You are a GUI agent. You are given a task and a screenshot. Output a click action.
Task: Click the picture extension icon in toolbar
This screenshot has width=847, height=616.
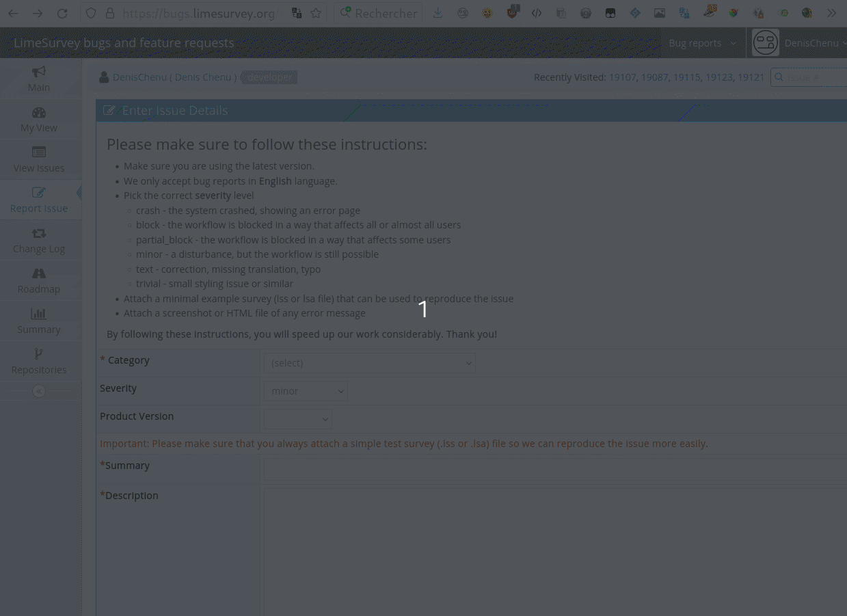[x=660, y=13]
